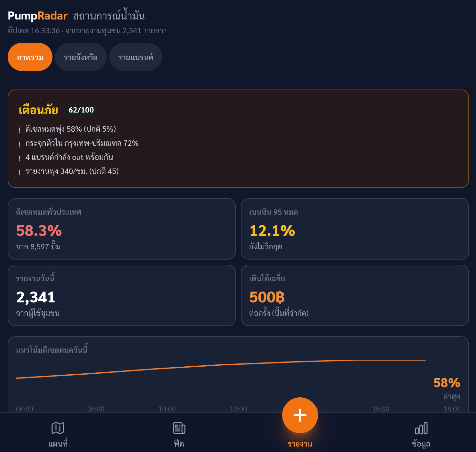Select the 500฿ average fill card

355,295
